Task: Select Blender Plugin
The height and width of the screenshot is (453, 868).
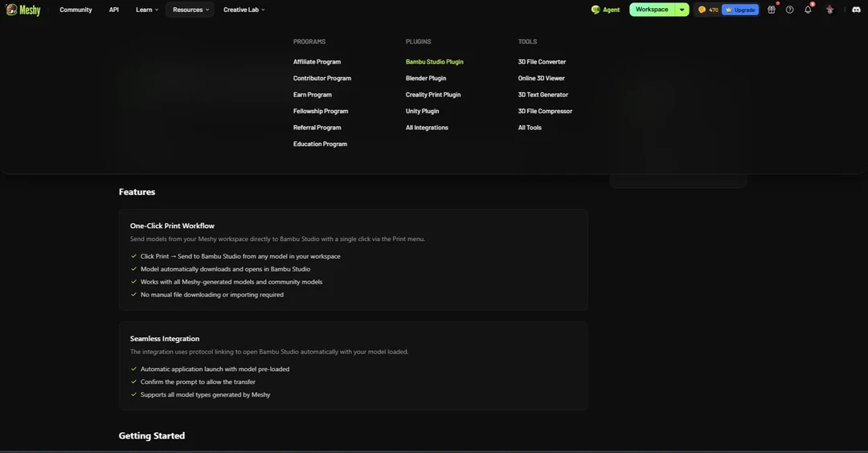Action: 426,78
